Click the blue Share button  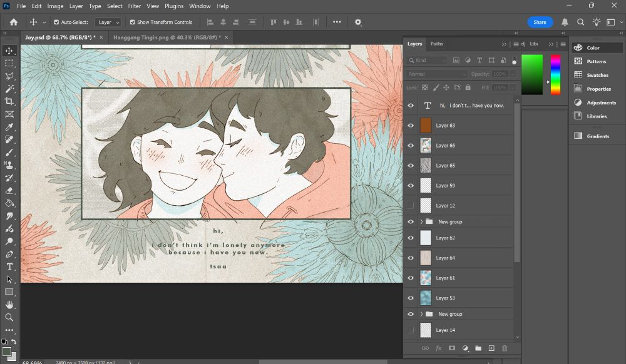[540, 23]
